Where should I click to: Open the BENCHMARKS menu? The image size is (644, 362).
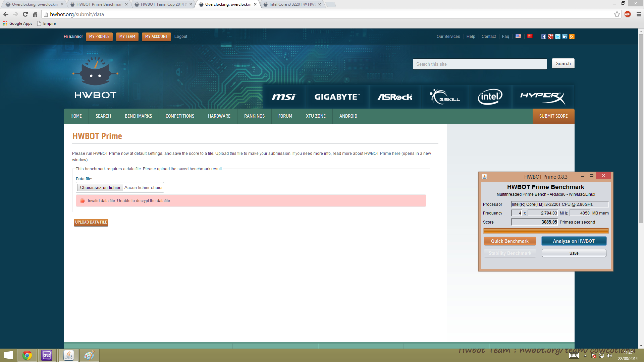coord(138,116)
